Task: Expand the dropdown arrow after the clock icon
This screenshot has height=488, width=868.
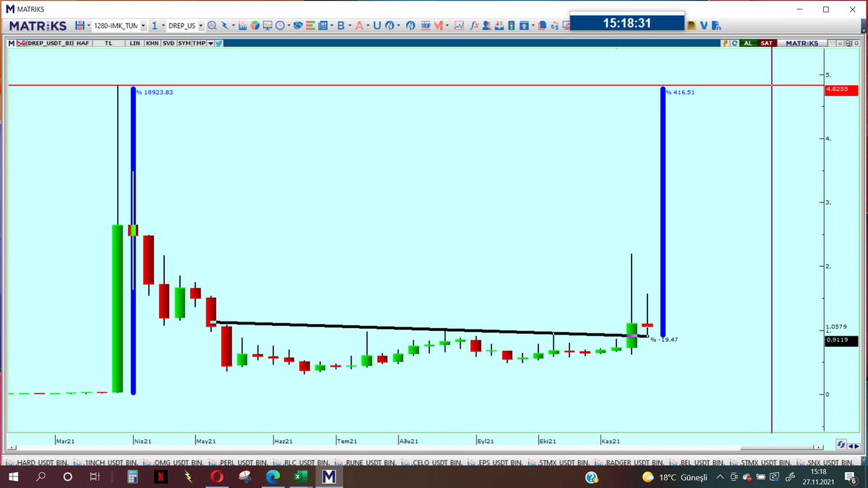Action: (289, 25)
